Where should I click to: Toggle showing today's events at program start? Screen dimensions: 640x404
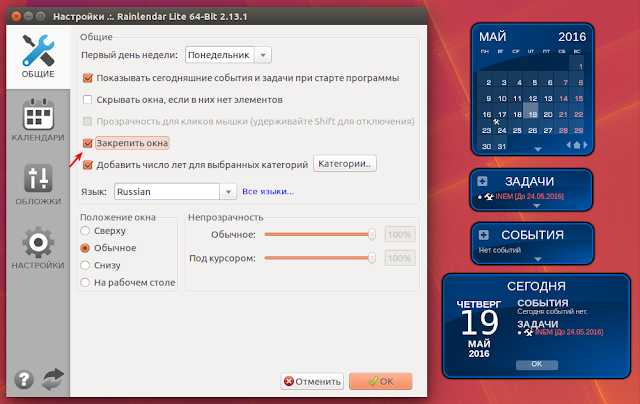87,78
